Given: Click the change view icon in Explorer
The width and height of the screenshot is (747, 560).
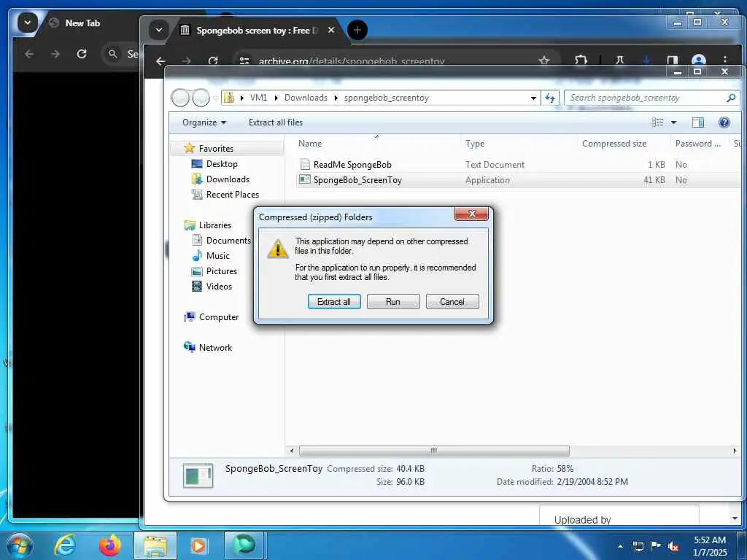Looking at the screenshot, I should 658,122.
